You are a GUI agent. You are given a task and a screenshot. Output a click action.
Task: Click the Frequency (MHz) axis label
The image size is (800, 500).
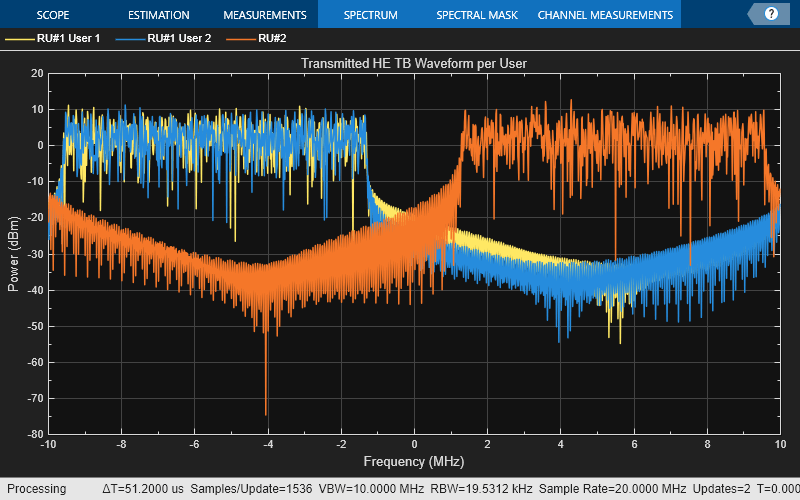(x=414, y=462)
